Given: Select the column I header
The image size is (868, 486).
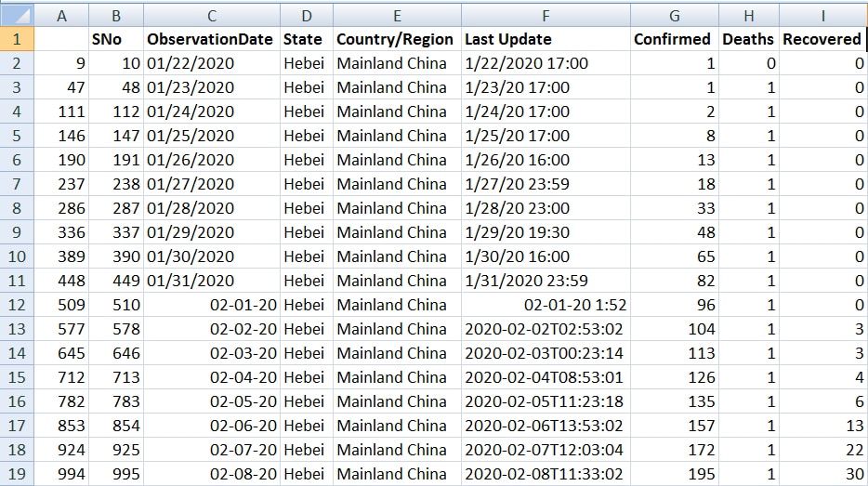Looking at the screenshot, I should 822,16.
